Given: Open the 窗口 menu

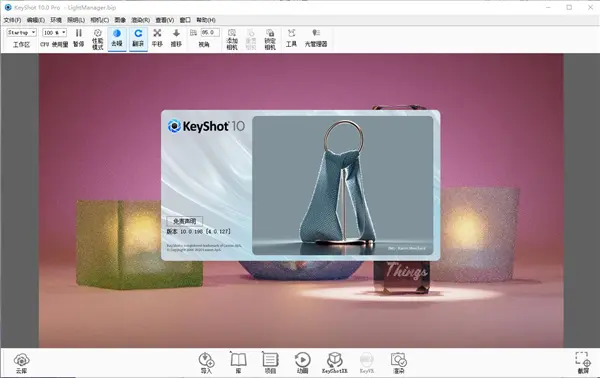Looking at the screenshot, I should (x=185, y=20).
